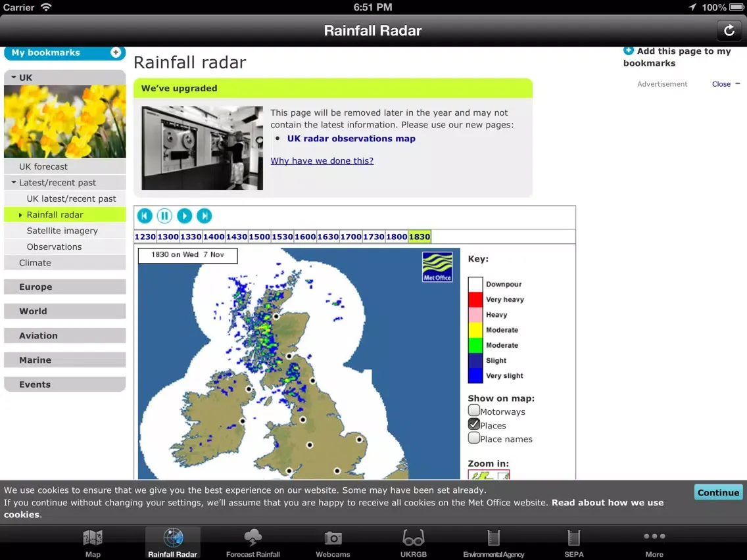Click the red Very heavy key swatch
Screen dimensions: 747x560
[x=475, y=300]
